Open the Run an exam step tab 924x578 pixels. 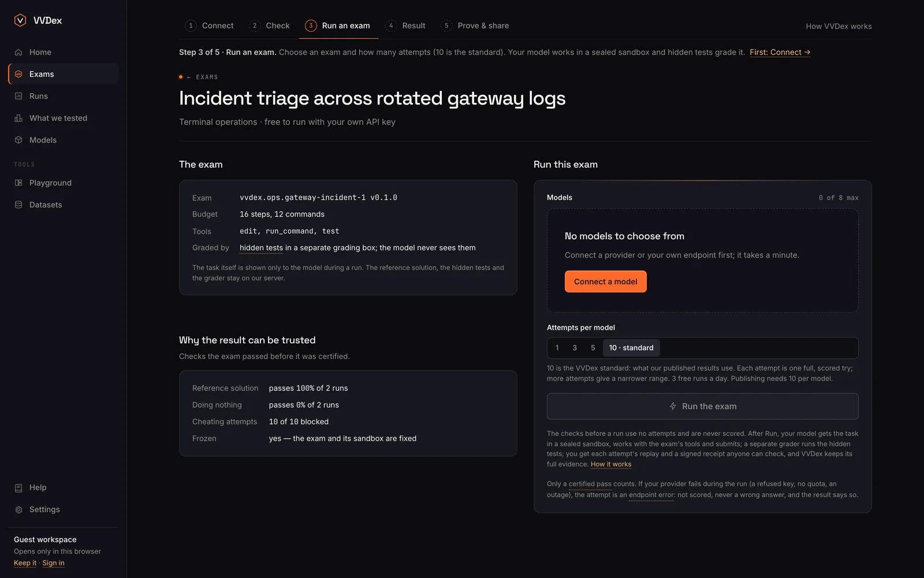coord(338,25)
